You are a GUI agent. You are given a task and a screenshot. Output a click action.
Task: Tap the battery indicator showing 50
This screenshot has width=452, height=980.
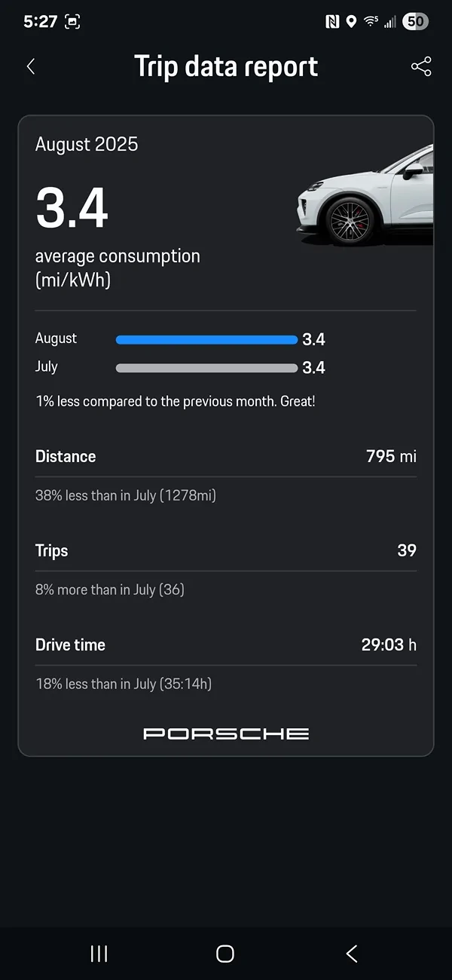pyautogui.click(x=414, y=21)
